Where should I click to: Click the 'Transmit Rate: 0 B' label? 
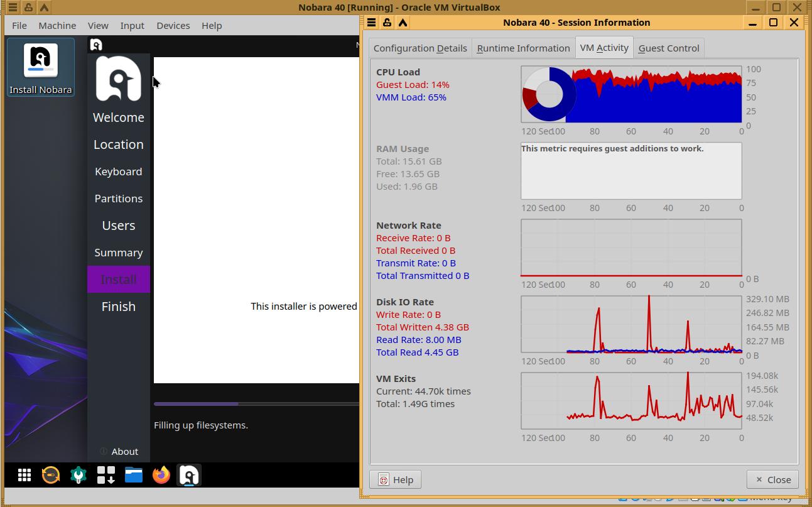[416, 263]
